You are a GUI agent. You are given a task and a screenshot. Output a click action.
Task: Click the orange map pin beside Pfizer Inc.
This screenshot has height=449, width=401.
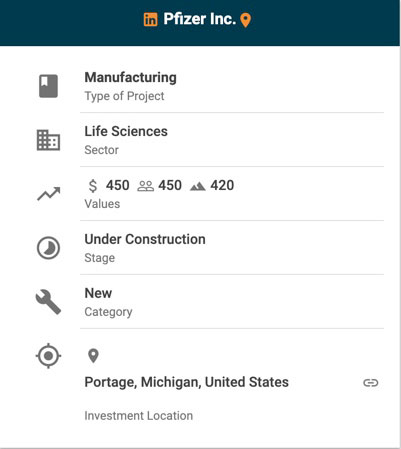[246, 20]
